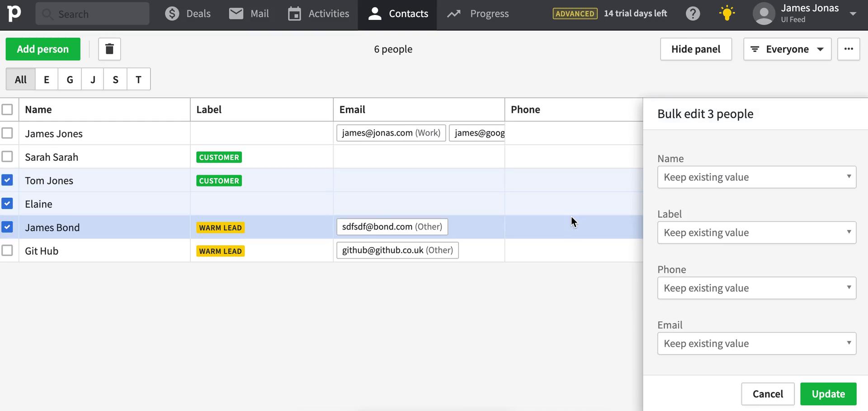
Task: Click the sdfsdf@bond.com email chip
Action: 392,227
